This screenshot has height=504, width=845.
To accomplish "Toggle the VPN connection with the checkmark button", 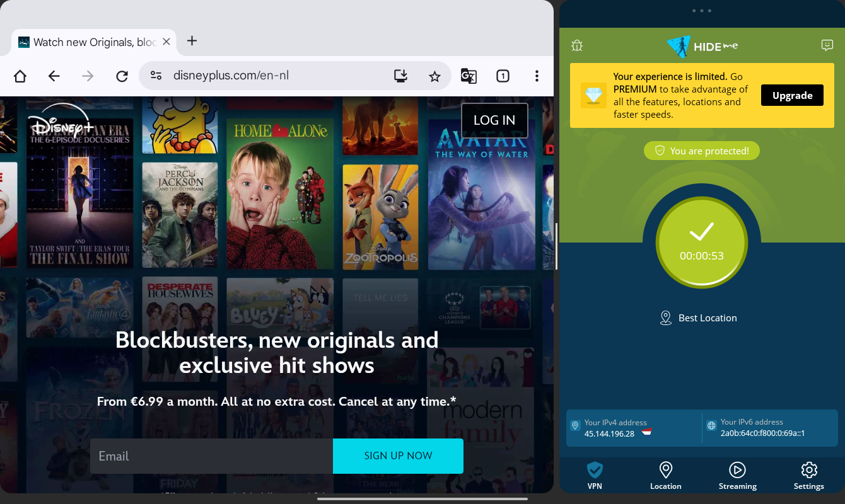I will tap(702, 243).
